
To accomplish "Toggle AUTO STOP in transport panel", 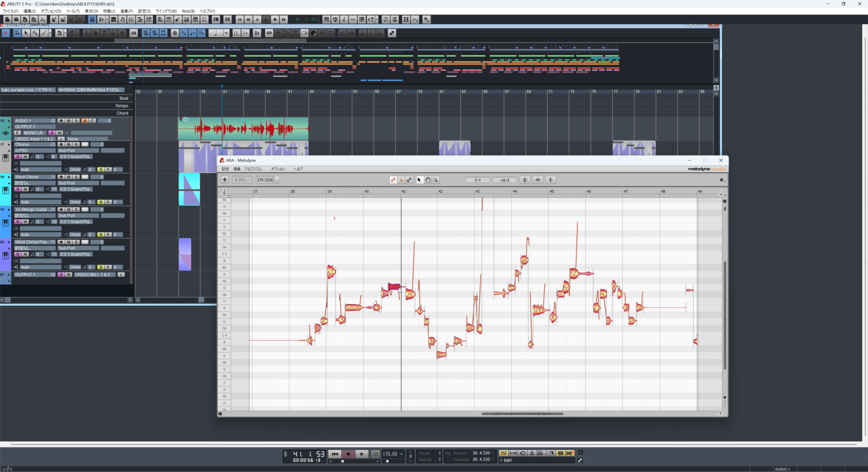I will pyautogui.click(x=504, y=453).
